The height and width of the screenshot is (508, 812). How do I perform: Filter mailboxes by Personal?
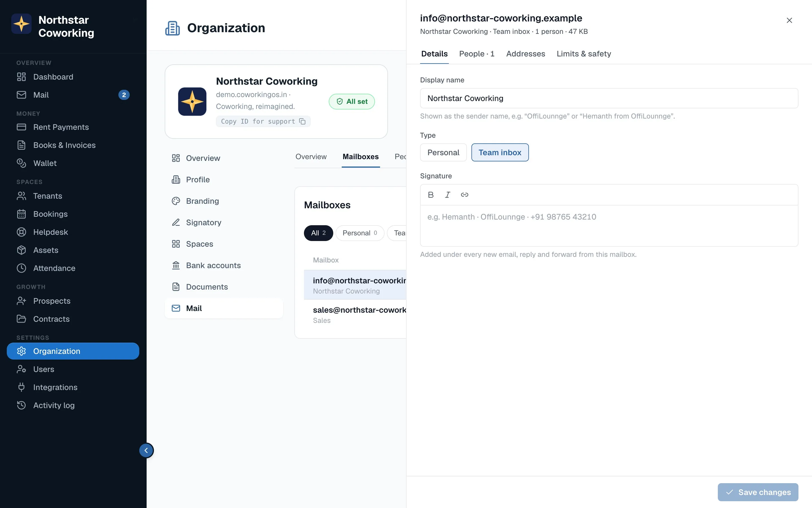(360, 233)
